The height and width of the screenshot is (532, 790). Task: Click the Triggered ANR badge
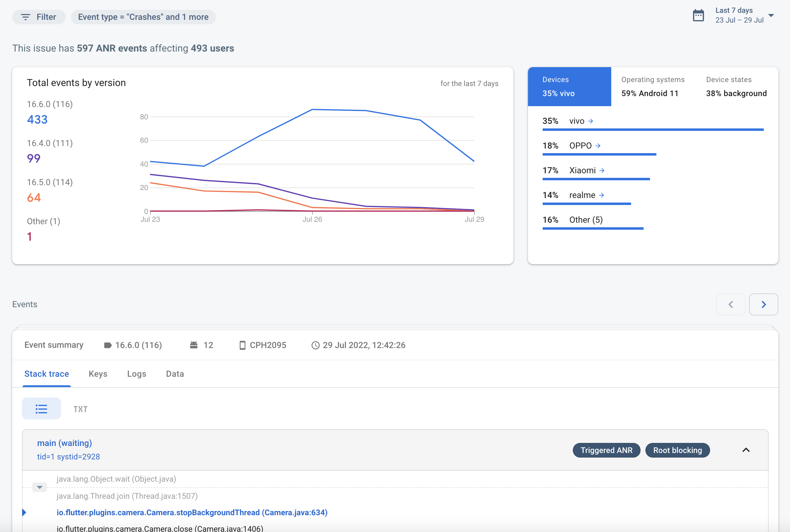click(x=606, y=450)
